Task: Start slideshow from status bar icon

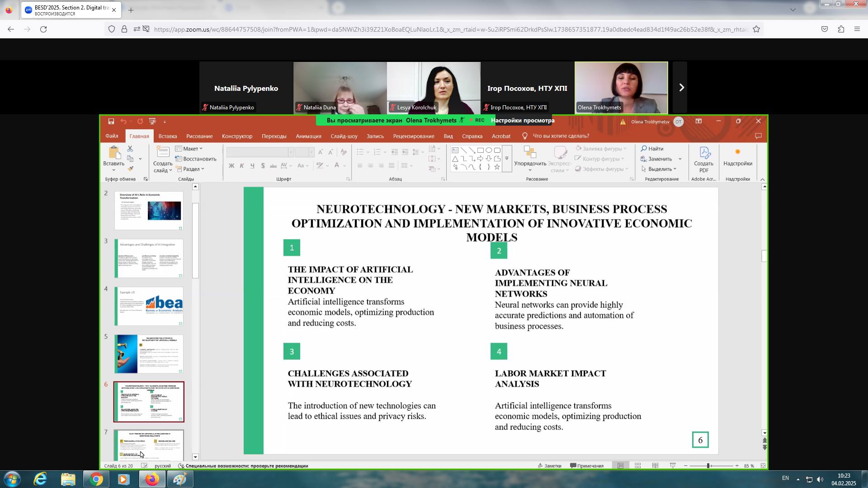Action: click(673, 466)
